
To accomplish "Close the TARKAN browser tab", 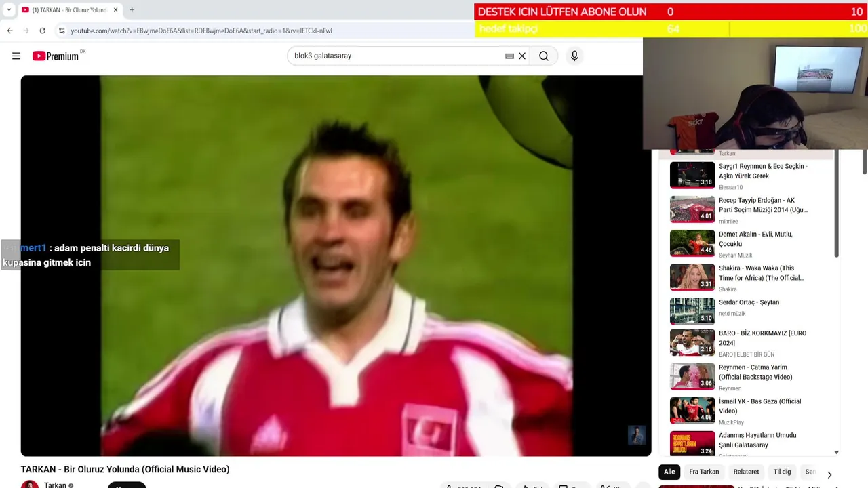I will [x=115, y=10].
